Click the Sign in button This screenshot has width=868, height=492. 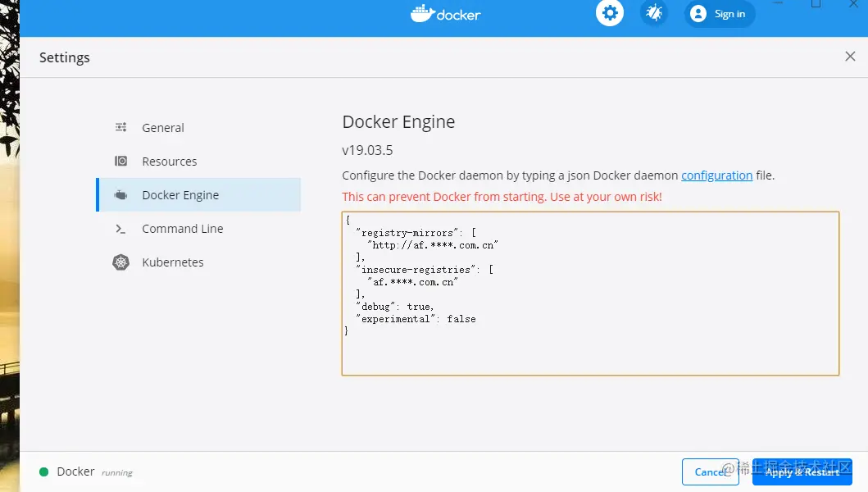click(720, 13)
